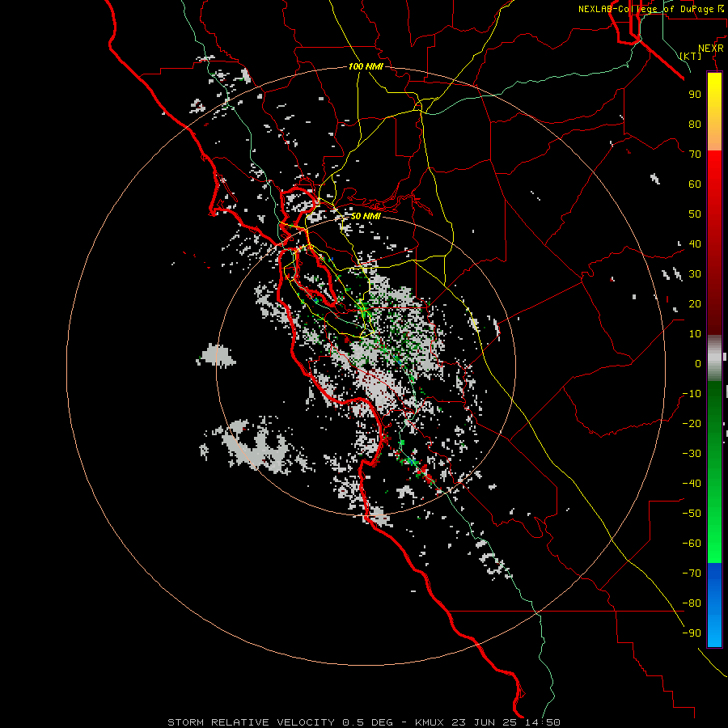Click the positive 20 scale value
728x728 pixels.
[x=695, y=304]
